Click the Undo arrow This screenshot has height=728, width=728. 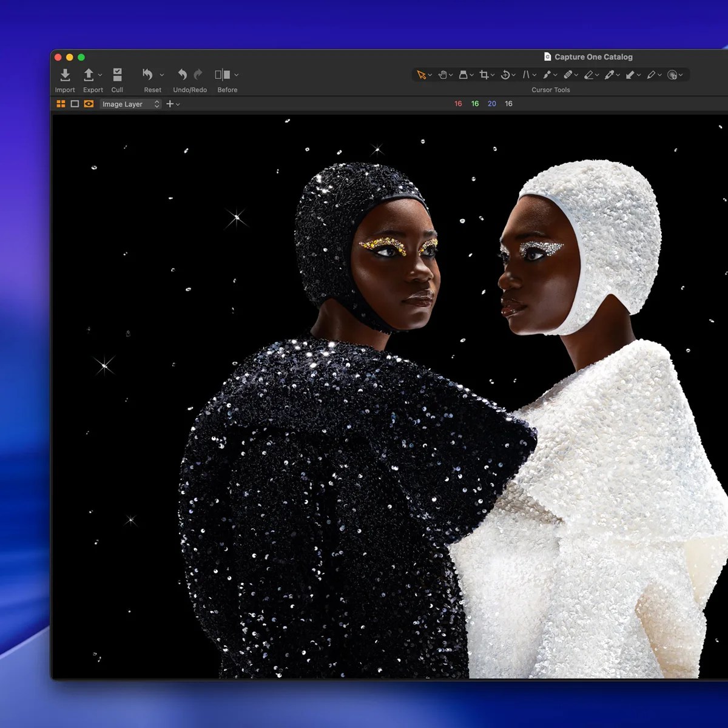tap(182, 74)
